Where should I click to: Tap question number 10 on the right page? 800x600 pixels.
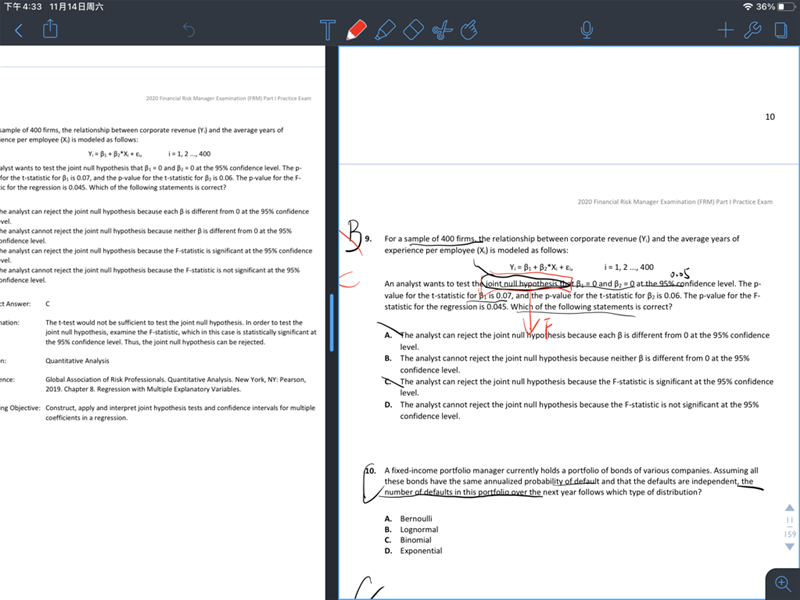click(x=370, y=470)
